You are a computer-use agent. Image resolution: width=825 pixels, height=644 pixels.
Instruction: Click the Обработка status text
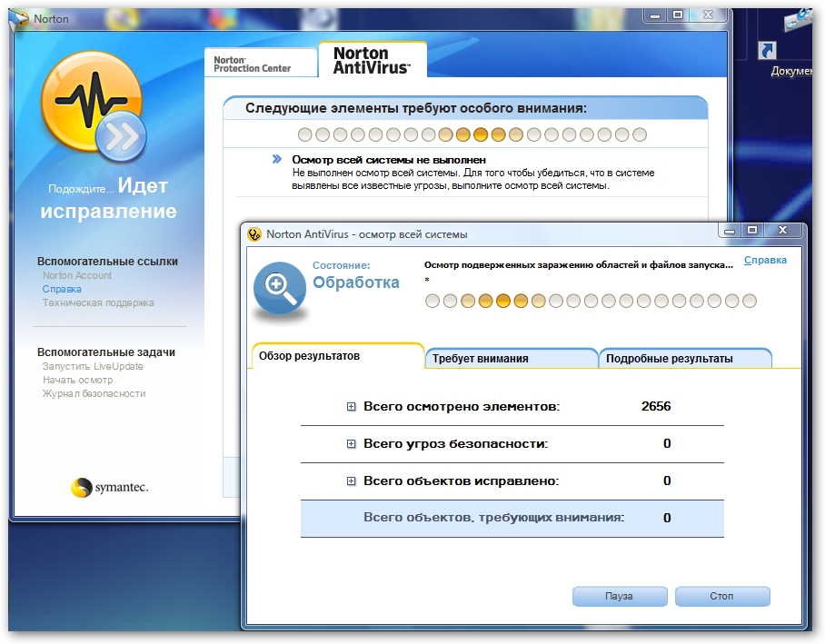click(356, 282)
